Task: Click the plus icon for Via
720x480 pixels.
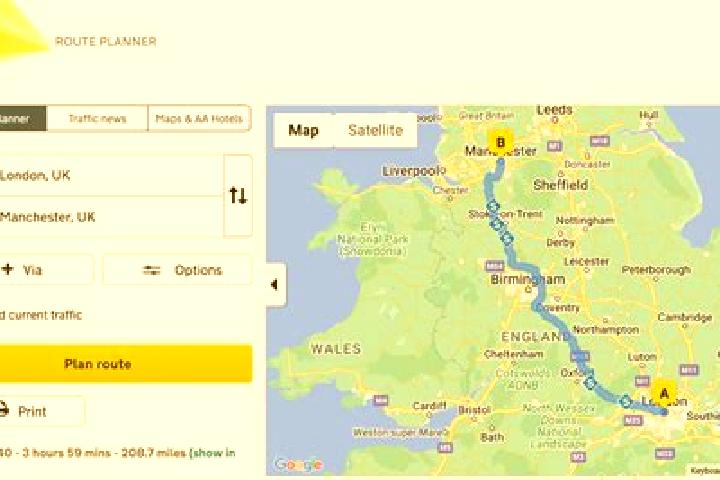Action: [7, 269]
